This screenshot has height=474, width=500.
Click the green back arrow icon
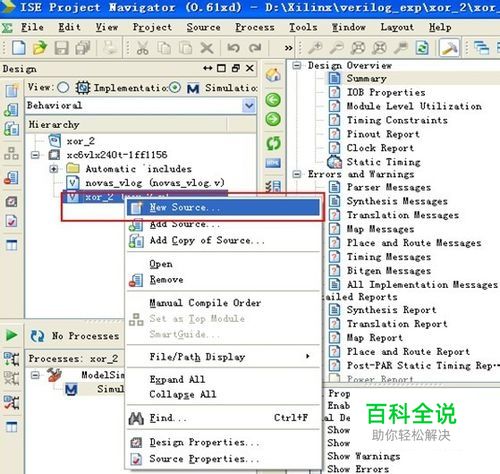(273, 100)
